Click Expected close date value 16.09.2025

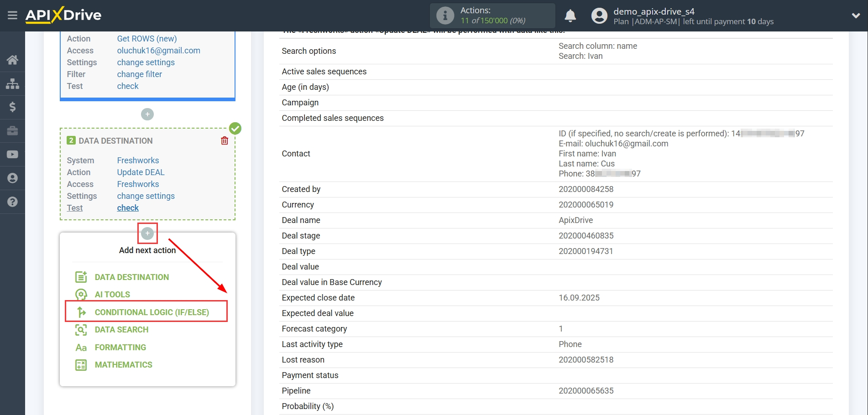(x=579, y=298)
